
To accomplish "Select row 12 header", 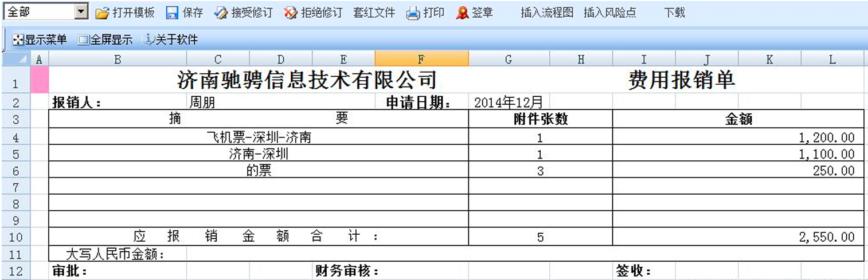I will [x=15, y=271].
